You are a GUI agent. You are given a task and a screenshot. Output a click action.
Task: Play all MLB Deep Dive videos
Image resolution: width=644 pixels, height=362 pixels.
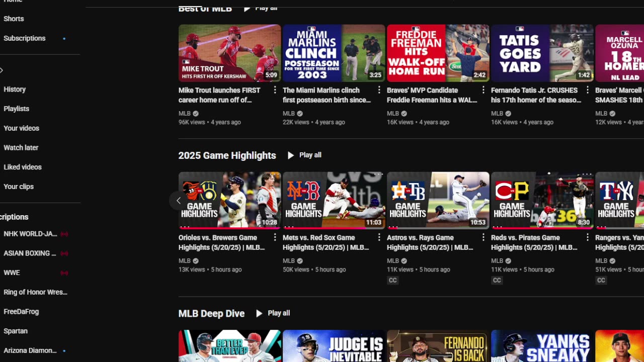(273, 313)
